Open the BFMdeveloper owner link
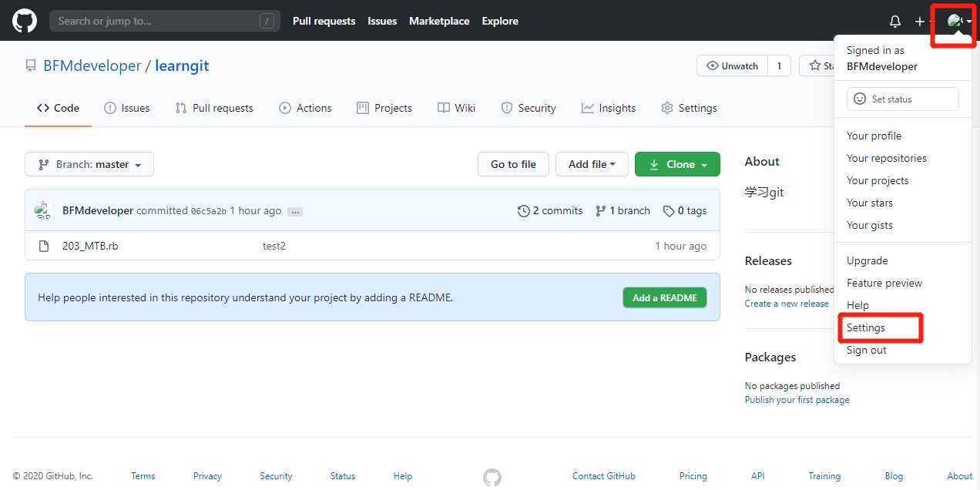 point(92,65)
